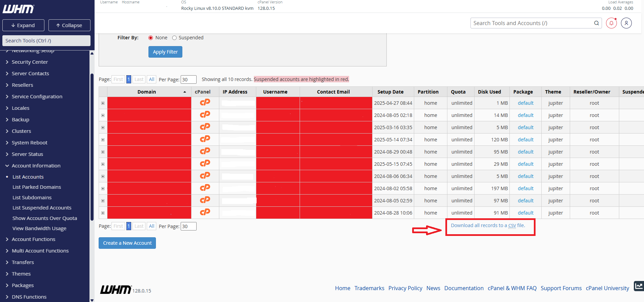Screen dimensions: 644x302
Task: Click the Apply Filter button
Action: coord(165,52)
